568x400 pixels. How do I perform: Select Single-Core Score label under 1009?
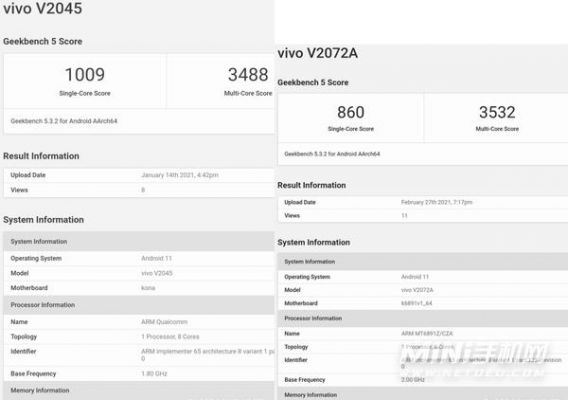(85, 93)
